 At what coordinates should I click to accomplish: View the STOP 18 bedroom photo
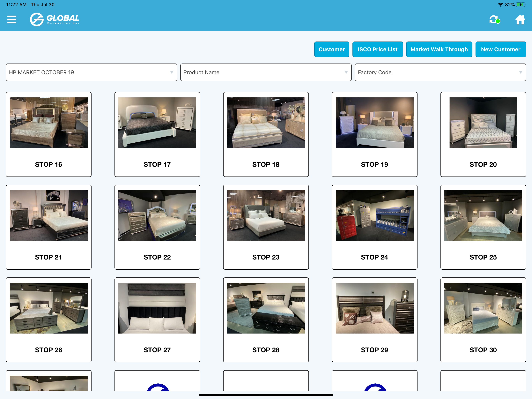(266, 123)
